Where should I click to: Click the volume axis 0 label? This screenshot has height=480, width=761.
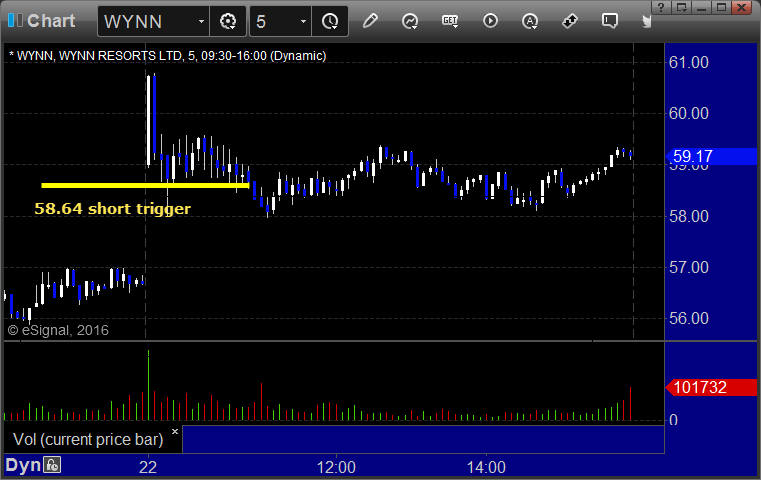coord(673,420)
